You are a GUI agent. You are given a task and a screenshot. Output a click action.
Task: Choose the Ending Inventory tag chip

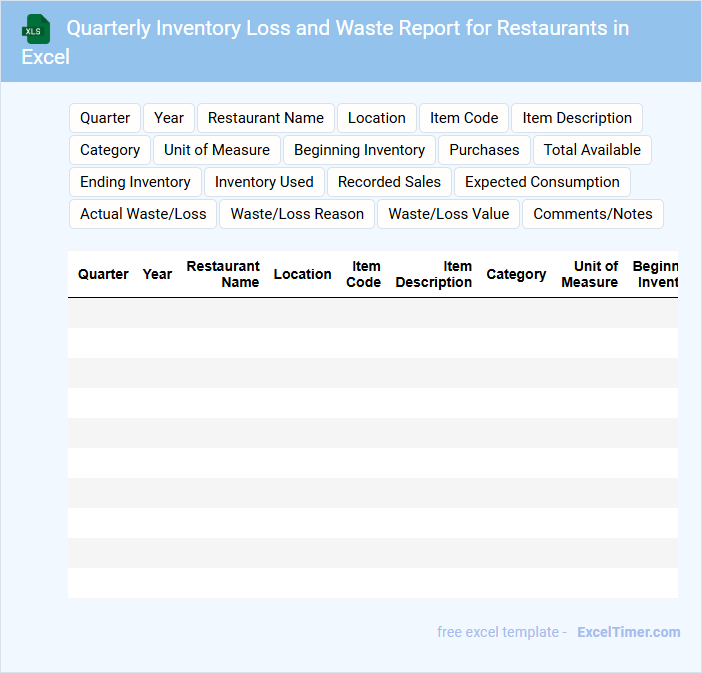(135, 182)
